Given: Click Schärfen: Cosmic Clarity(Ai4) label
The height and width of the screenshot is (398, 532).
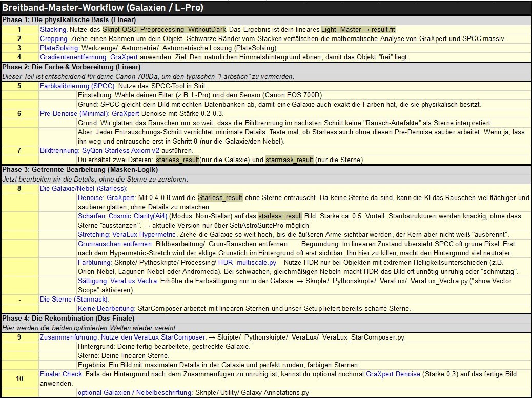Looking at the screenshot, I should (x=122, y=216).
